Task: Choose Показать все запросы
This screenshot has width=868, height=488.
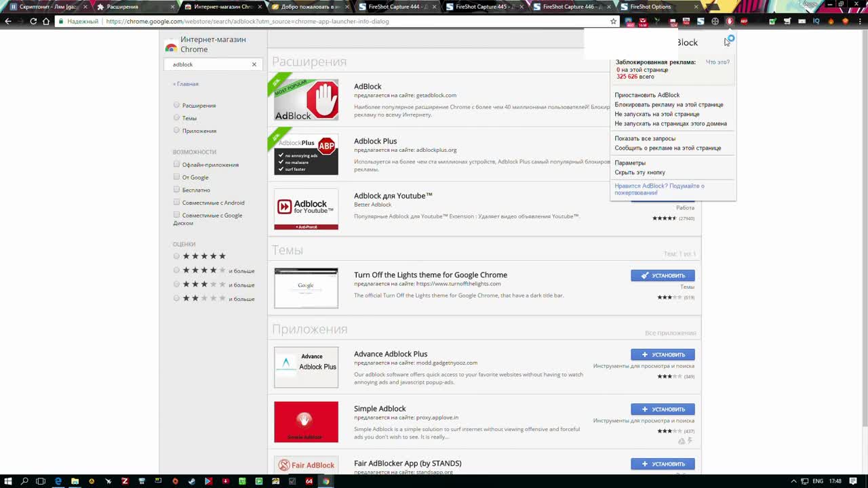Action: pyautogui.click(x=645, y=138)
